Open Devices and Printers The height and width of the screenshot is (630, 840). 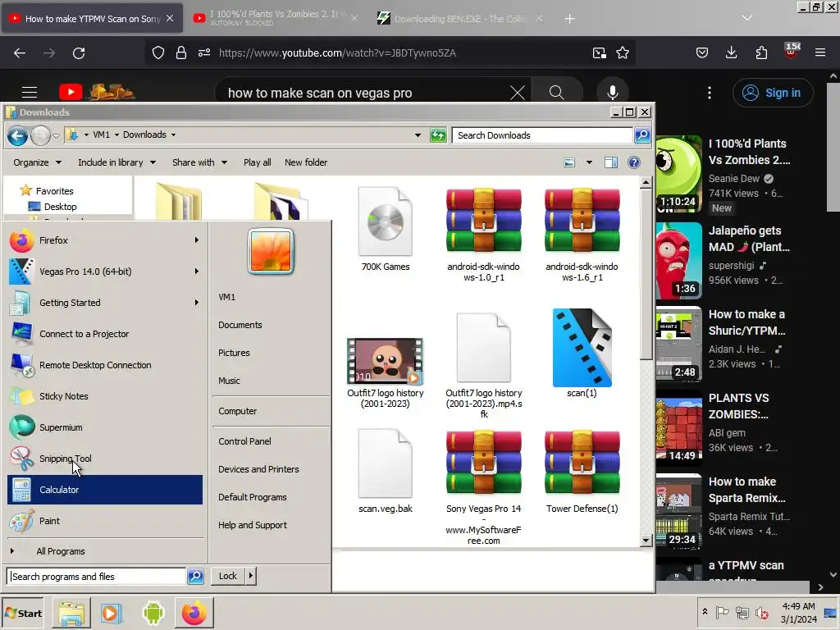(258, 469)
